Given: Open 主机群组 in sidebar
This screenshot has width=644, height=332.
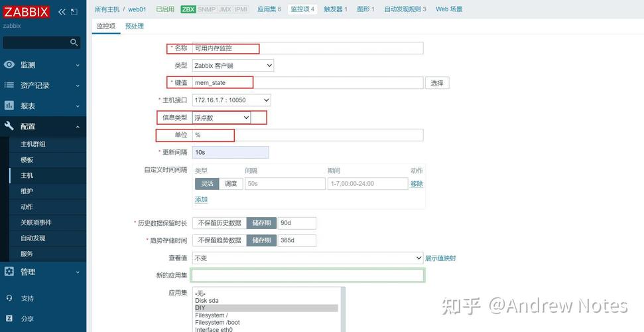Looking at the screenshot, I should [33, 144].
